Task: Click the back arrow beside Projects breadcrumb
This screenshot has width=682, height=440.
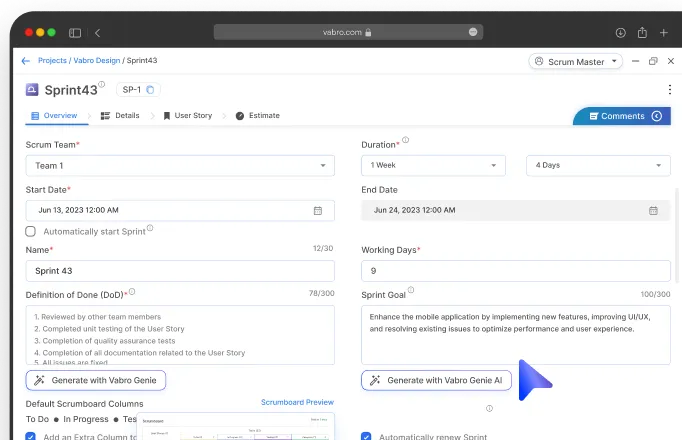Action: point(25,61)
